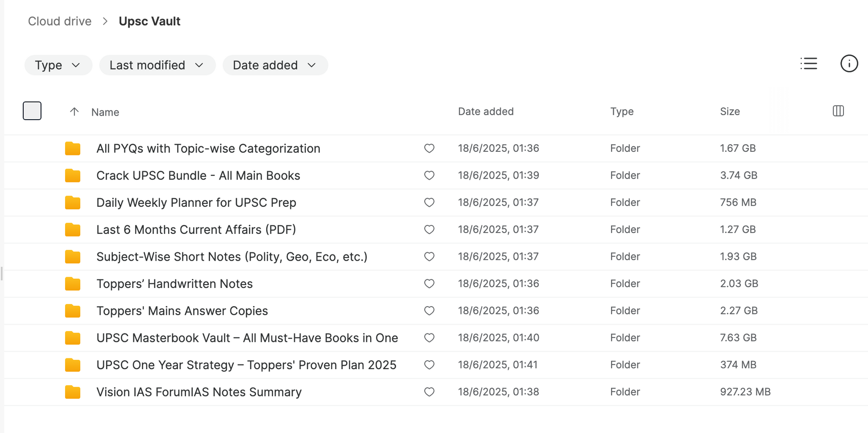Screen dimensions: 868x433
Task: Toggle favorite heart for Last 6 Months Current Affairs
Action: 429,229
